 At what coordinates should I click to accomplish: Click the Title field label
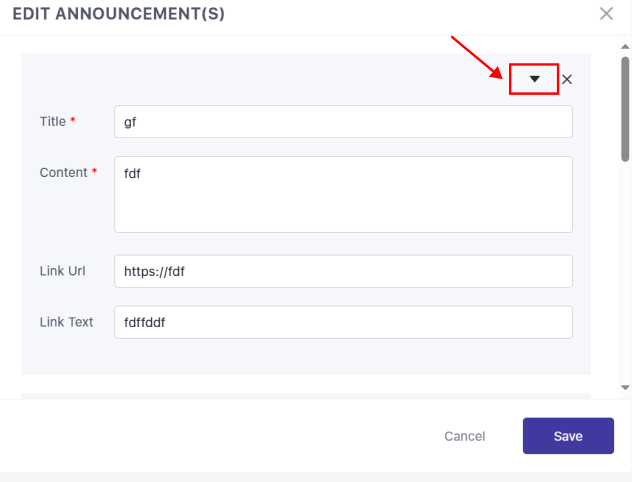pos(52,122)
